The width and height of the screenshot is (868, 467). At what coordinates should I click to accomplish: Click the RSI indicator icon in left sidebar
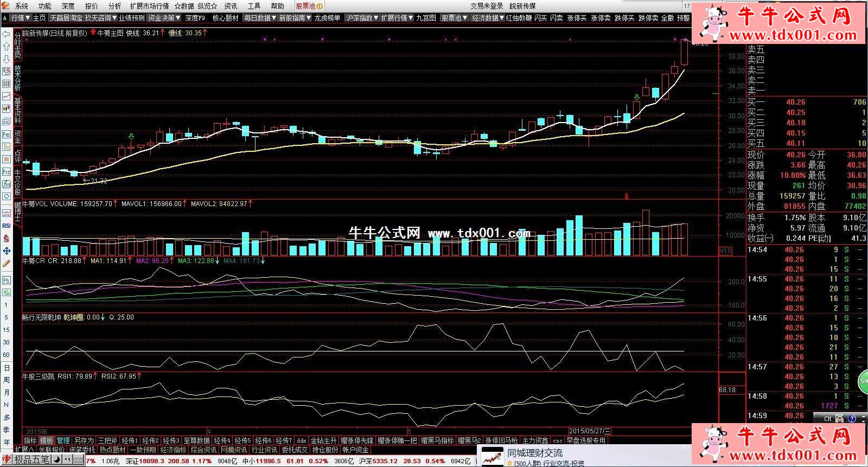coord(6,226)
